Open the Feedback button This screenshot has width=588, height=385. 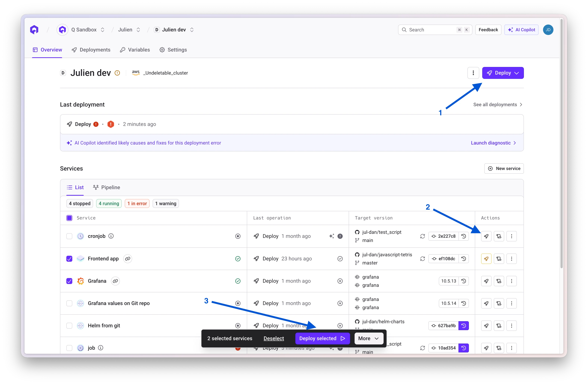[488, 30]
